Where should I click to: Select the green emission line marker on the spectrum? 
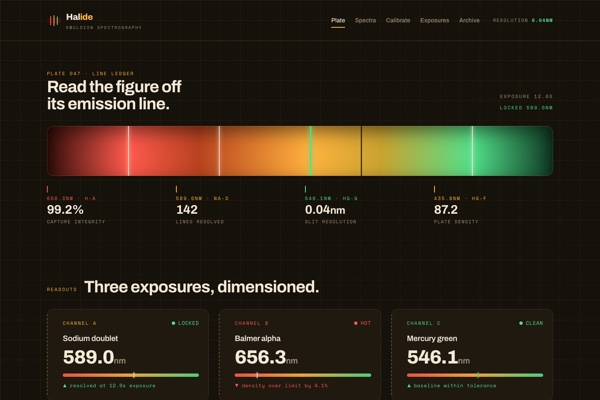point(311,151)
